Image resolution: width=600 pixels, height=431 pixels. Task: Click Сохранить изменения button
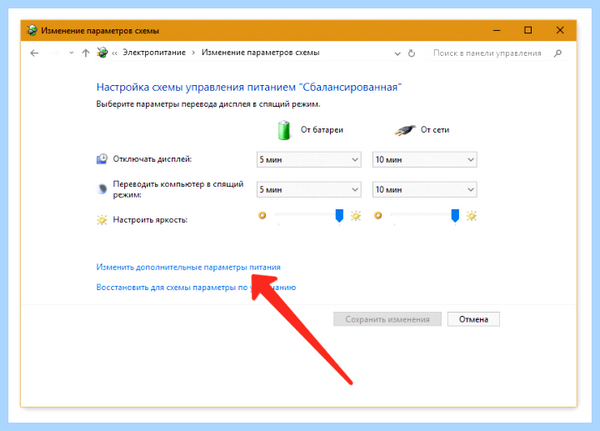pyautogui.click(x=387, y=319)
